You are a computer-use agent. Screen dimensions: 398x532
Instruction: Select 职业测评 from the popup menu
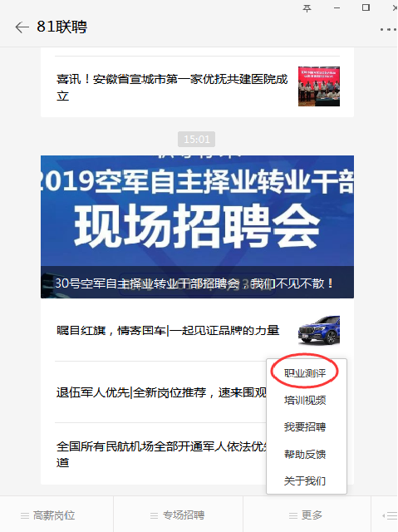(x=305, y=373)
